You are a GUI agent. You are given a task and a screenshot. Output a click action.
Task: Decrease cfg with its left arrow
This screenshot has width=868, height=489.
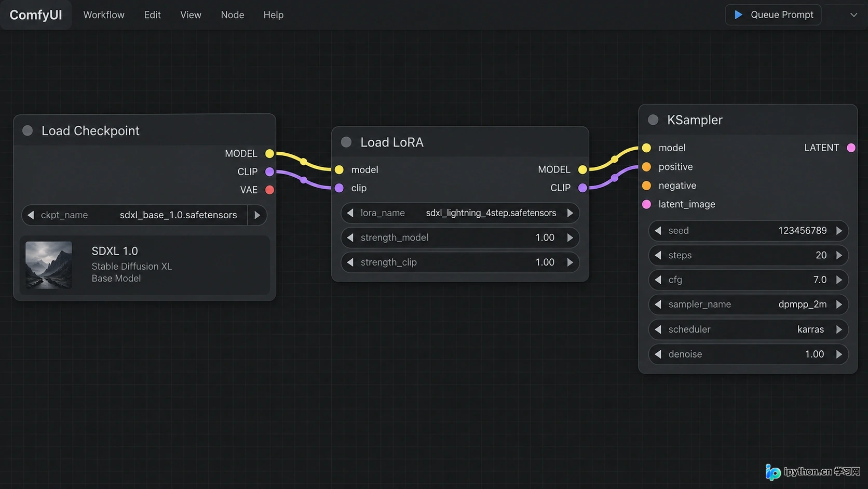[x=658, y=280]
